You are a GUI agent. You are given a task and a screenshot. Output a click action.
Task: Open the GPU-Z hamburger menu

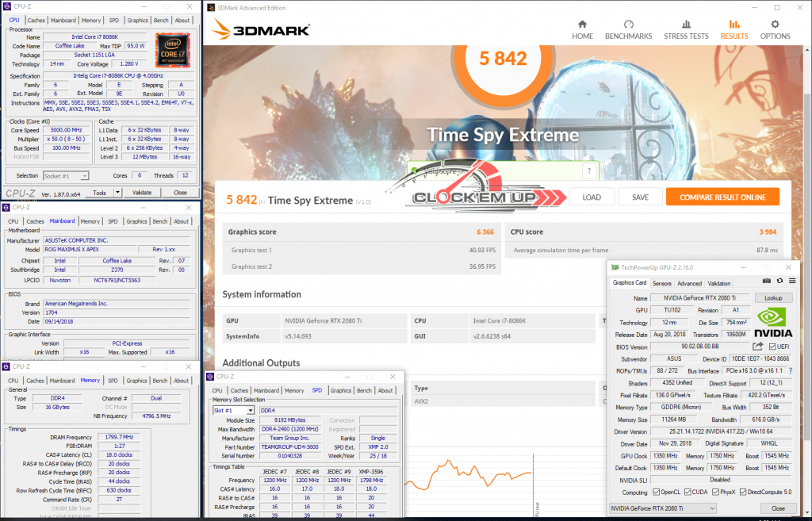(792, 281)
